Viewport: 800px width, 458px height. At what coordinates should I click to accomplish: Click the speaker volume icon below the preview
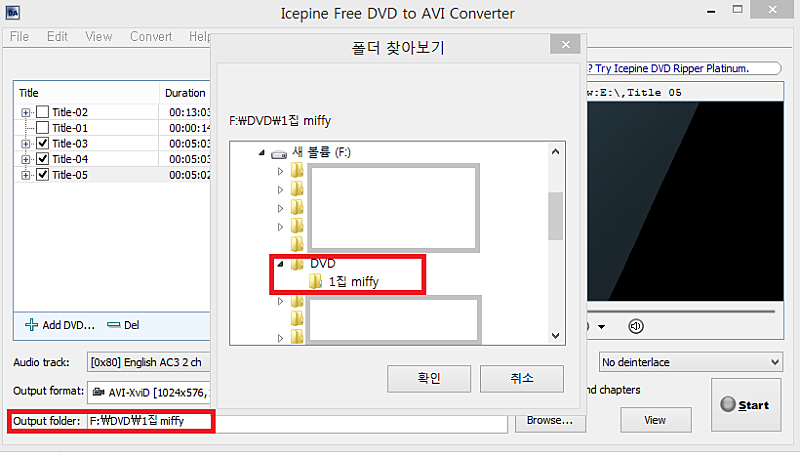[636, 326]
